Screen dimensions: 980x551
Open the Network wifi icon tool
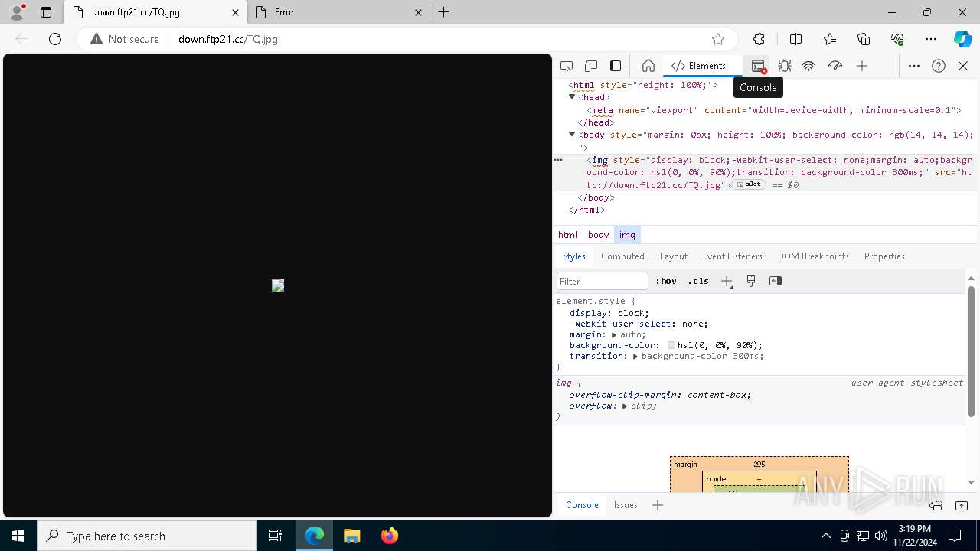tap(808, 66)
